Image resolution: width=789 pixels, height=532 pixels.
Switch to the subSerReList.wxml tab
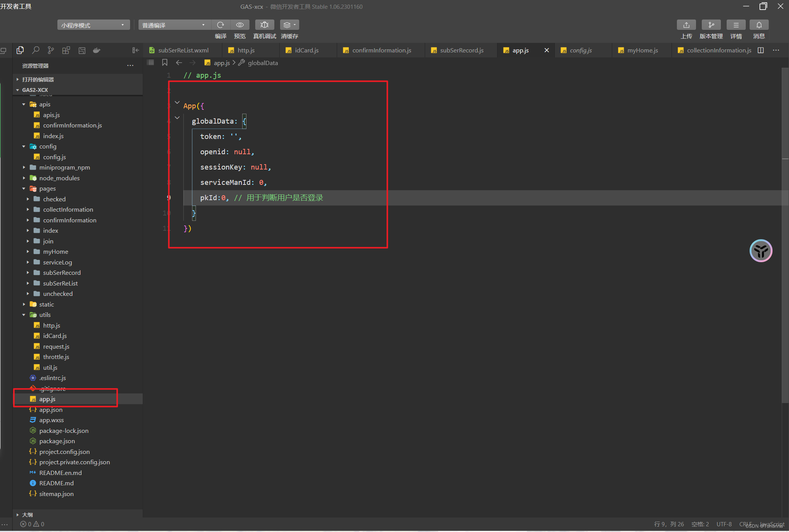point(183,50)
